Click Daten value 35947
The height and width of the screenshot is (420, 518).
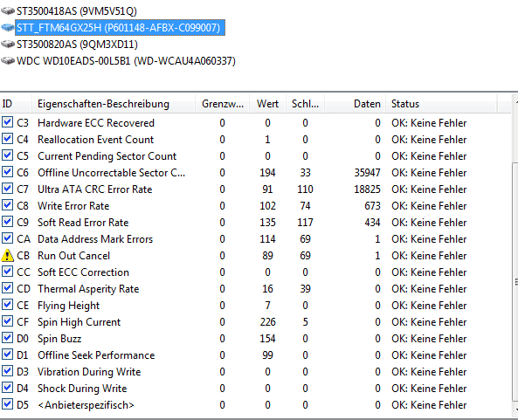point(367,173)
